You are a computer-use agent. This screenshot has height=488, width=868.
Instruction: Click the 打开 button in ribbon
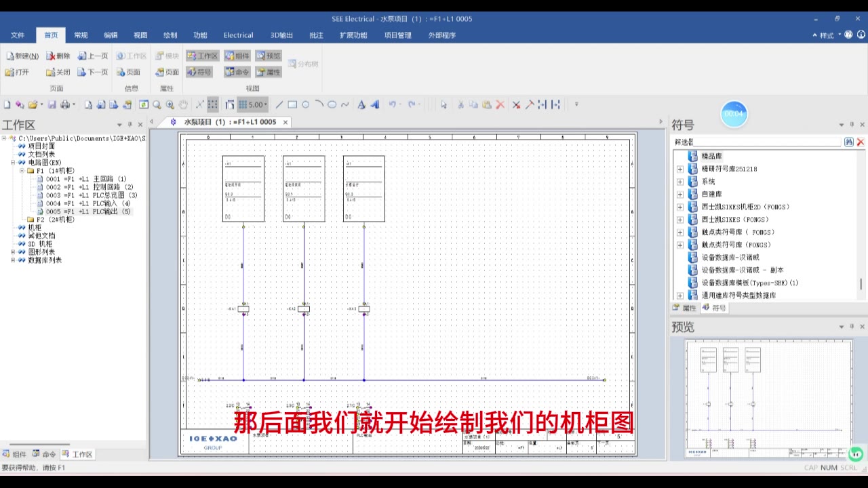(17, 72)
